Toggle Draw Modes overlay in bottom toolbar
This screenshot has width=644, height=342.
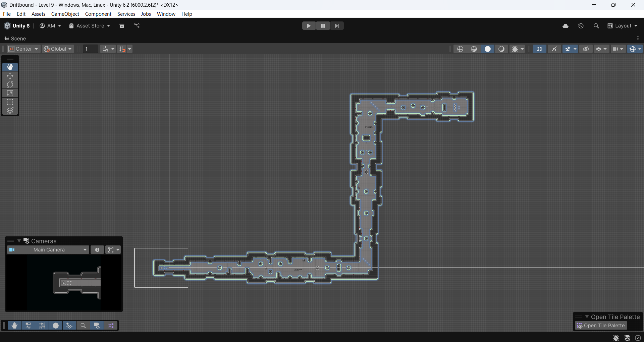tap(56, 326)
